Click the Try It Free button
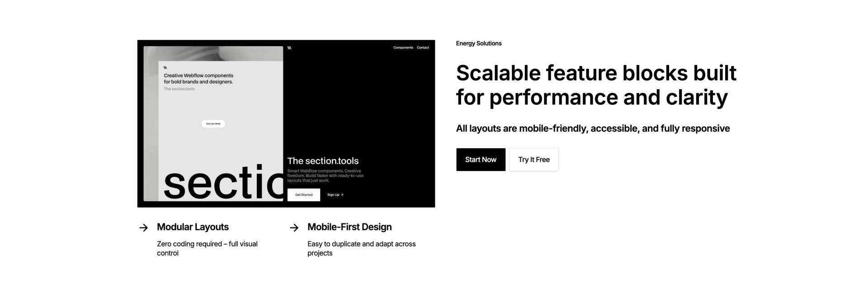The image size is (868, 308). pyautogui.click(x=533, y=159)
